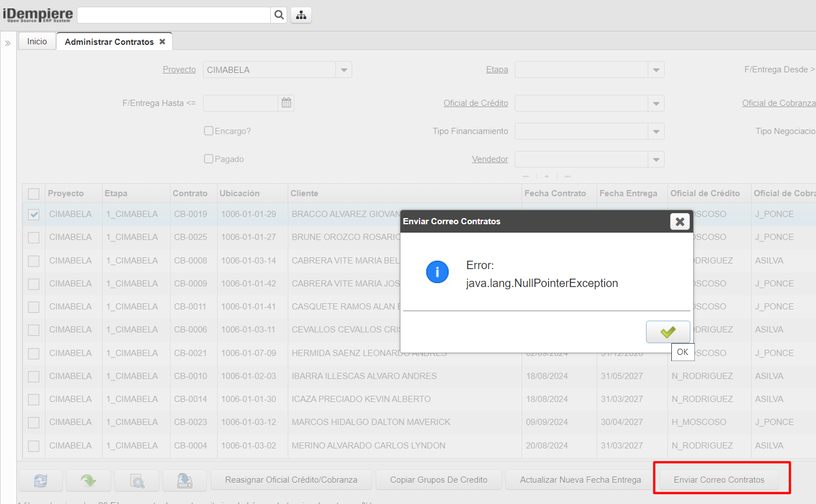Switch to the Inicio tab
Image resolution: width=816 pixels, height=504 pixels.
(x=37, y=41)
